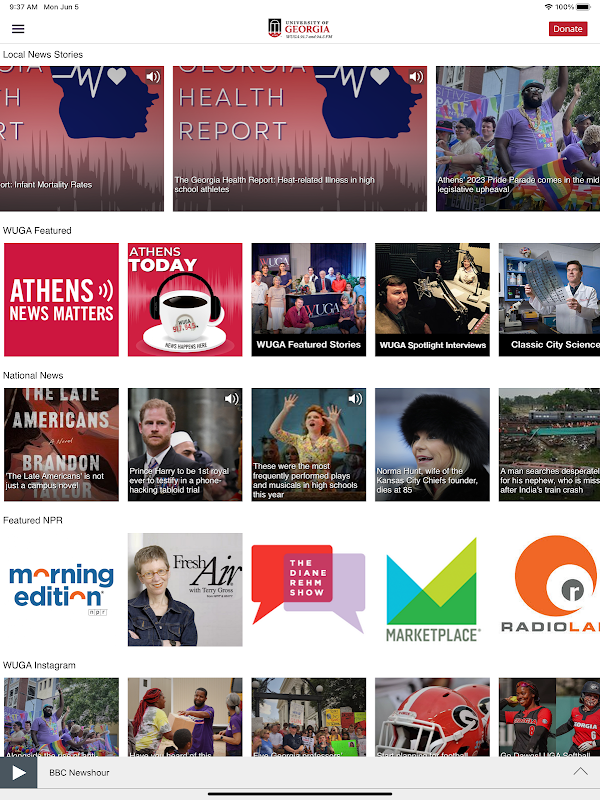Screen dimensions: 600x800
Task: Click the Donate button
Action: pos(568,29)
